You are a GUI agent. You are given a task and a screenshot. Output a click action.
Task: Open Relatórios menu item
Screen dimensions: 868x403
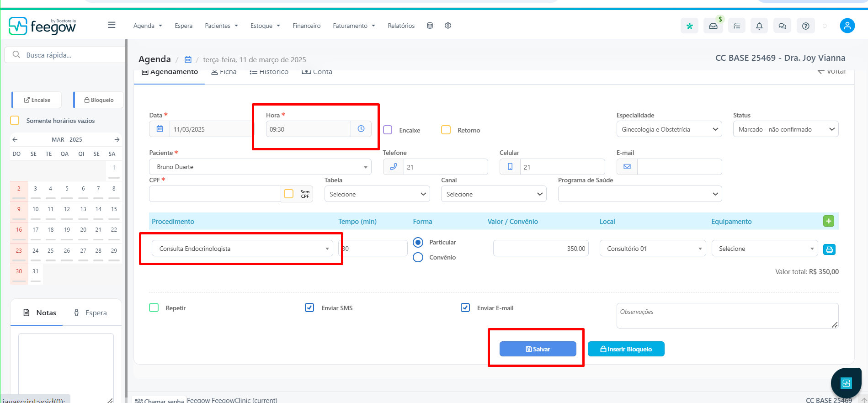[x=401, y=26]
